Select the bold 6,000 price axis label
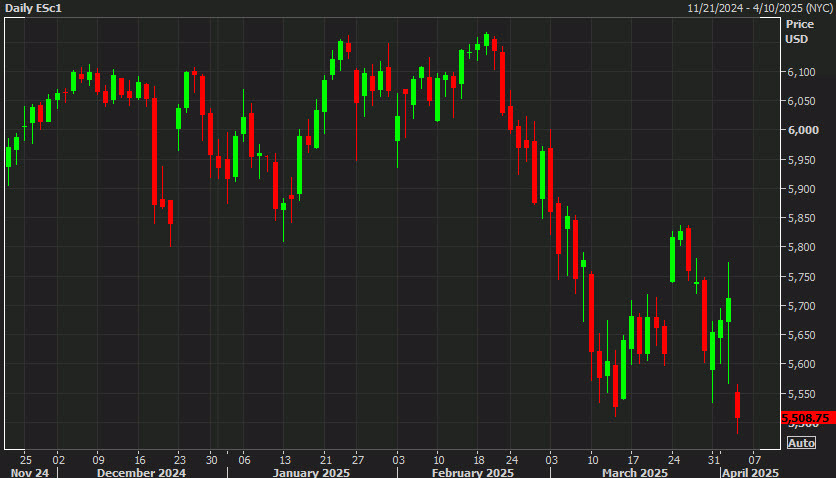This screenshot has height=478, width=836. tap(803, 131)
